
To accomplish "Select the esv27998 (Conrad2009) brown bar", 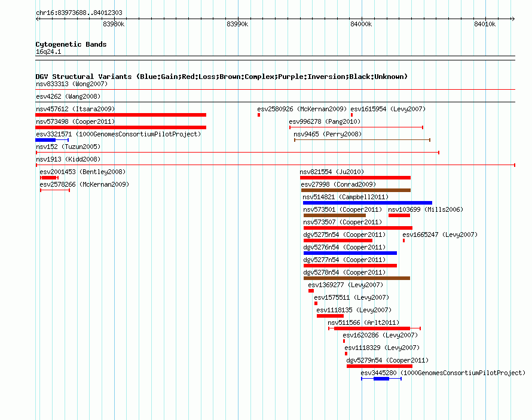I will tap(356, 190).
